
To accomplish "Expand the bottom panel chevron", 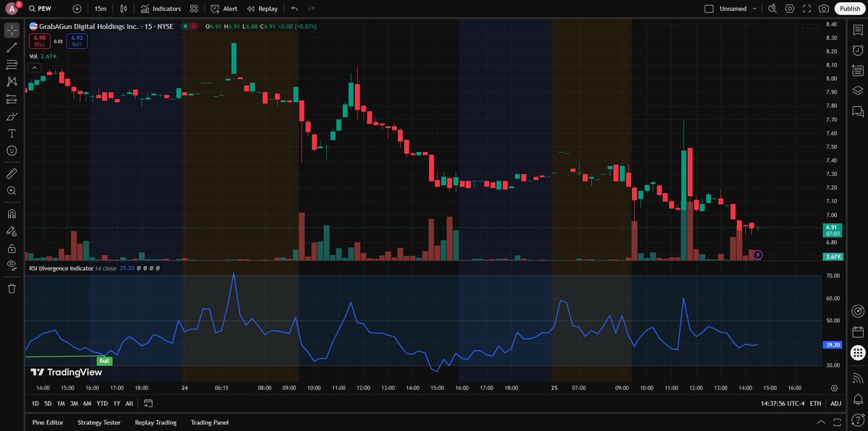I will [820, 422].
